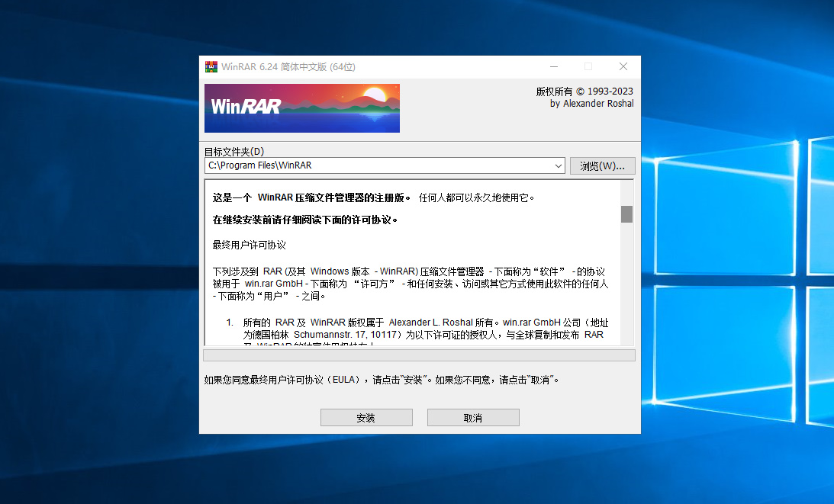The image size is (834, 504).
Task: Click the 目标文件夹(D) label
Action: 234,152
